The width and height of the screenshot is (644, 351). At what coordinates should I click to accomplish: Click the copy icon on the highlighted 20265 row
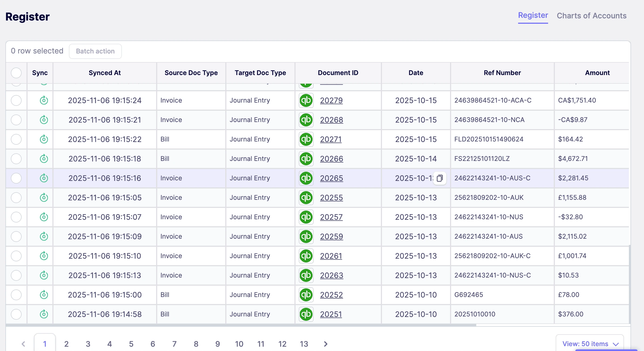pyautogui.click(x=440, y=178)
